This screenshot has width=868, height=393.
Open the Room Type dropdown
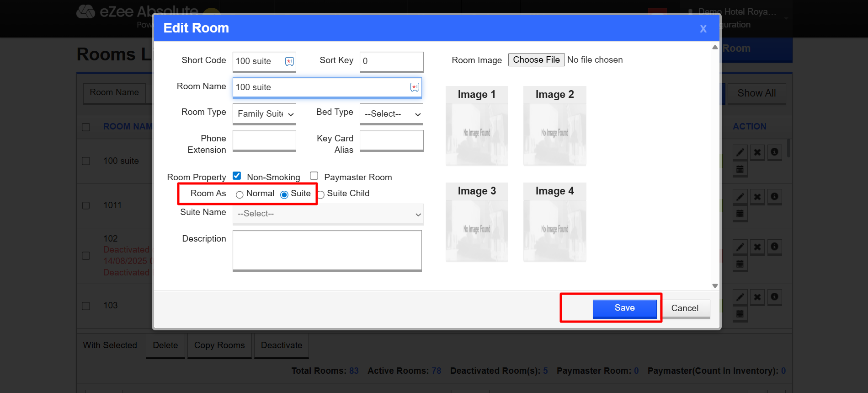click(264, 114)
